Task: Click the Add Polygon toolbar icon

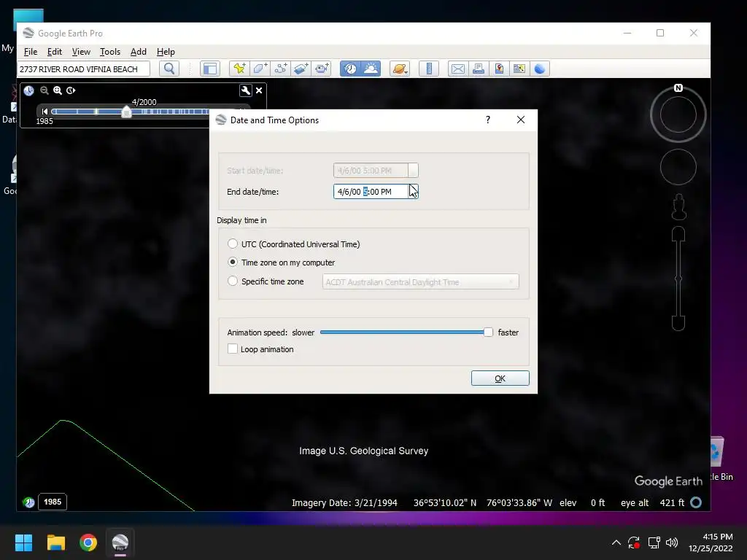Action: (x=260, y=69)
